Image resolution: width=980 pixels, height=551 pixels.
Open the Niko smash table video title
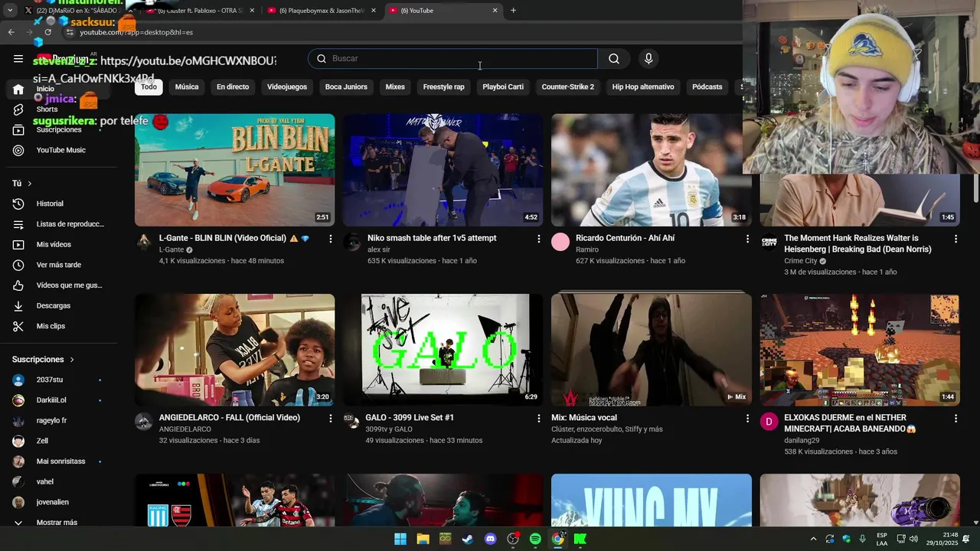point(432,238)
